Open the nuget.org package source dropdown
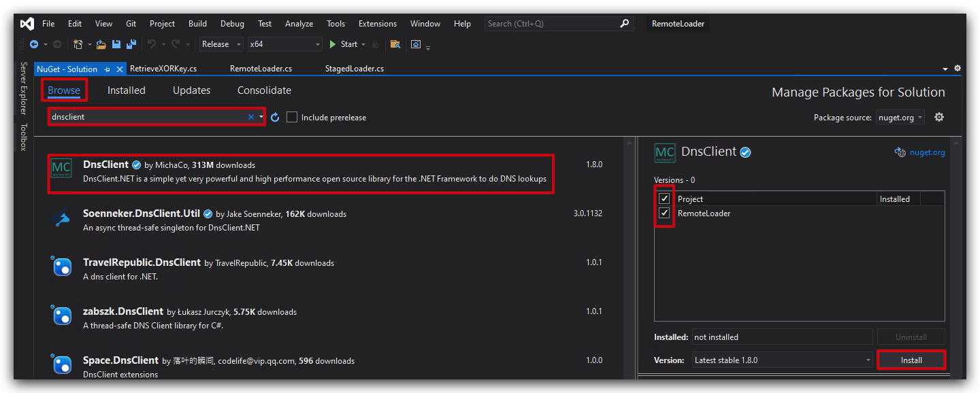This screenshot has width=980, height=393. tap(900, 117)
